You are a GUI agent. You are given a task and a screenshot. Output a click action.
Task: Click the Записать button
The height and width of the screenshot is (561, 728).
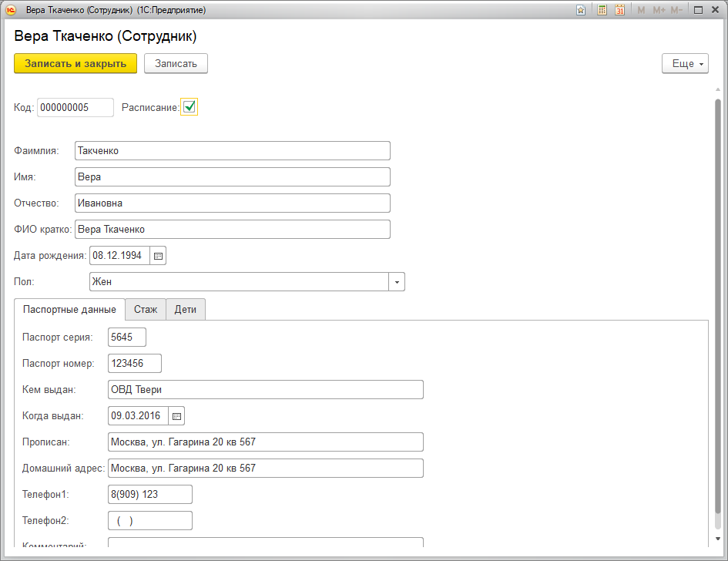pyautogui.click(x=176, y=64)
